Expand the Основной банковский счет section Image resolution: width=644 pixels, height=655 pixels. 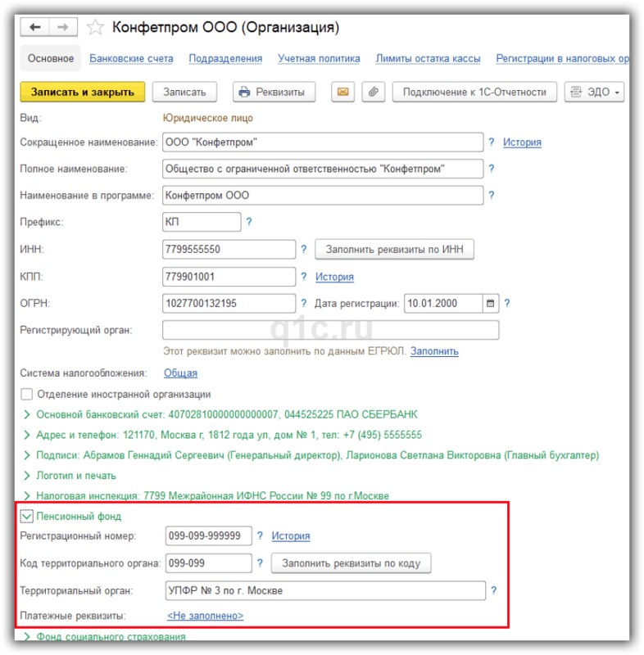[x=27, y=414]
